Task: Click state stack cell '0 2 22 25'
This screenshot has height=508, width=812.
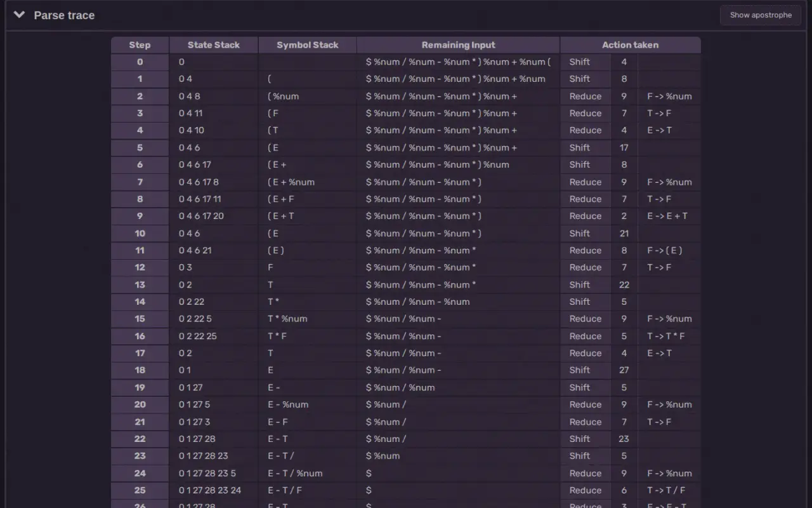Action: coord(214,336)
